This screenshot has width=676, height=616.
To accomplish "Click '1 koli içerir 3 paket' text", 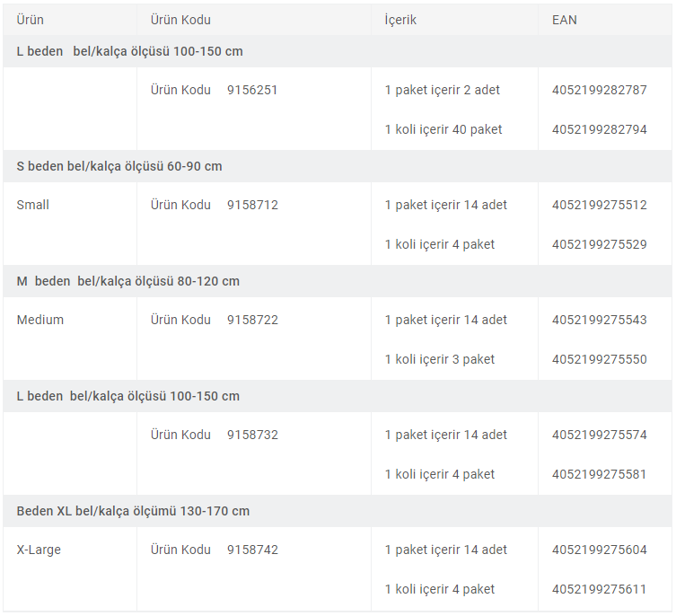I will click(x=439, y=359).
